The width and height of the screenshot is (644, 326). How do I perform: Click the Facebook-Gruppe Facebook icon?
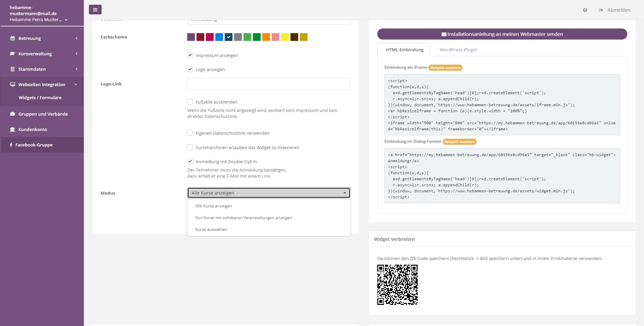point(11,145)
